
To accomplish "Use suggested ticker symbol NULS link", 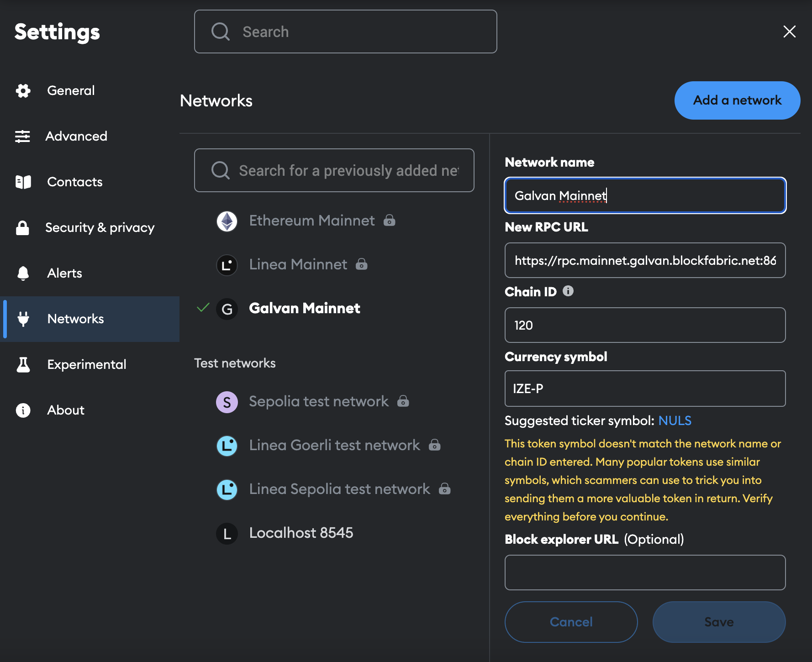I will point(675,420).
